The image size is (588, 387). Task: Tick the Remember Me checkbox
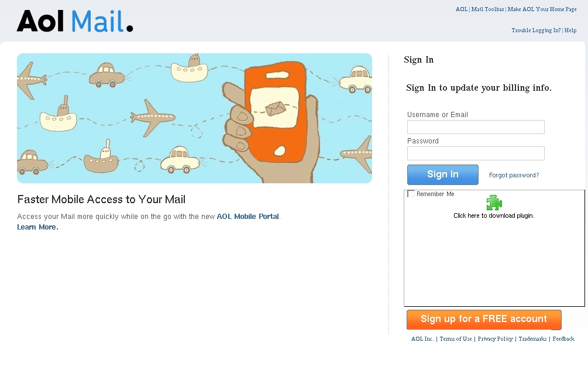point(411,194)
